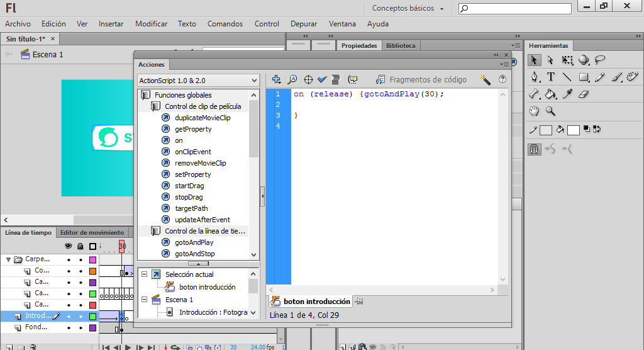Open the Comandos menu
The width and height of the screenshot is (644, 350).
pos(225,24)
